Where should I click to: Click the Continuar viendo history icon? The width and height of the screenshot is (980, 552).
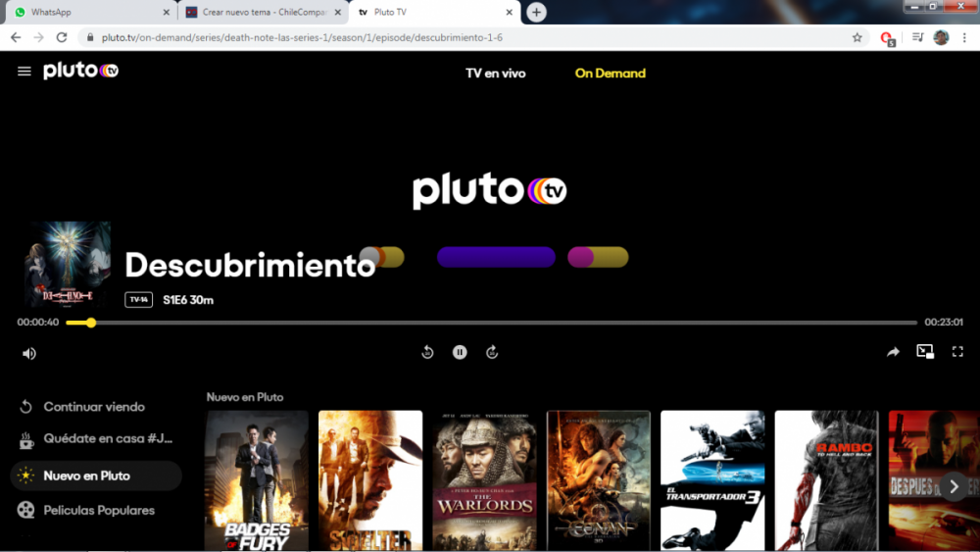click(25, 407)
